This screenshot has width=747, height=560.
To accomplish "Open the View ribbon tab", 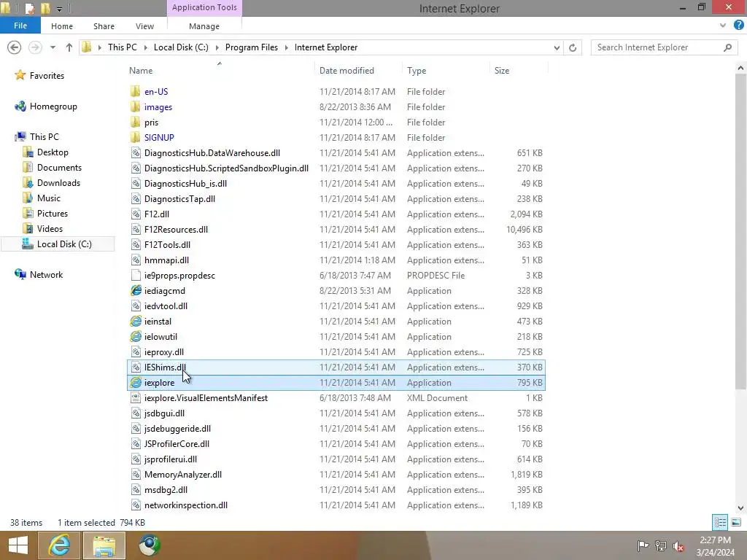I will [x=144, y=26].
